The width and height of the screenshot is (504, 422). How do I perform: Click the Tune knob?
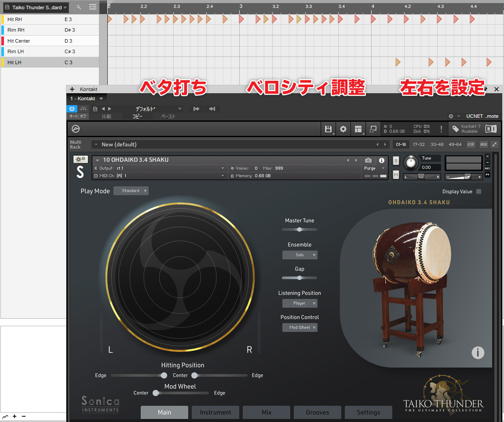(411, 163)
